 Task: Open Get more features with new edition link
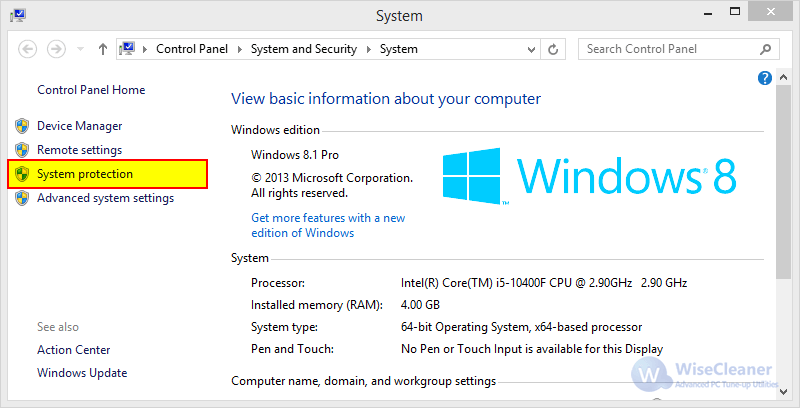click(328, 225)
